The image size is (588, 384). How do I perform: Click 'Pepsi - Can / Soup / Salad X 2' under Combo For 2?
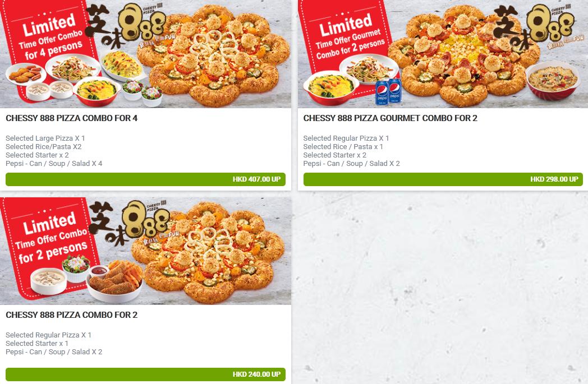tap(54, 352)
